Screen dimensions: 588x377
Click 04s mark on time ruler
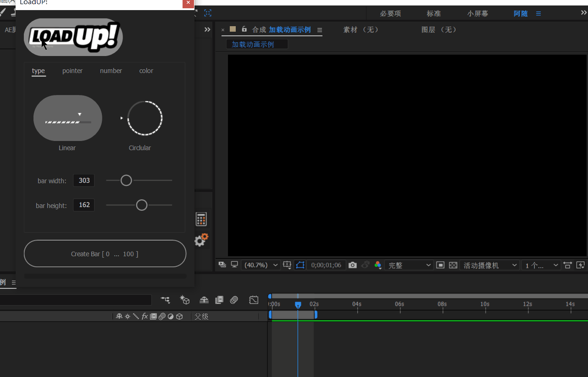357,304
